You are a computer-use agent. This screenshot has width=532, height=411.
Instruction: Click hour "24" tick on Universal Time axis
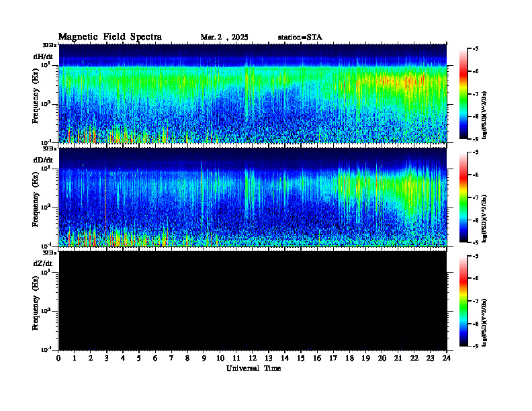click(x=447, y=359)
